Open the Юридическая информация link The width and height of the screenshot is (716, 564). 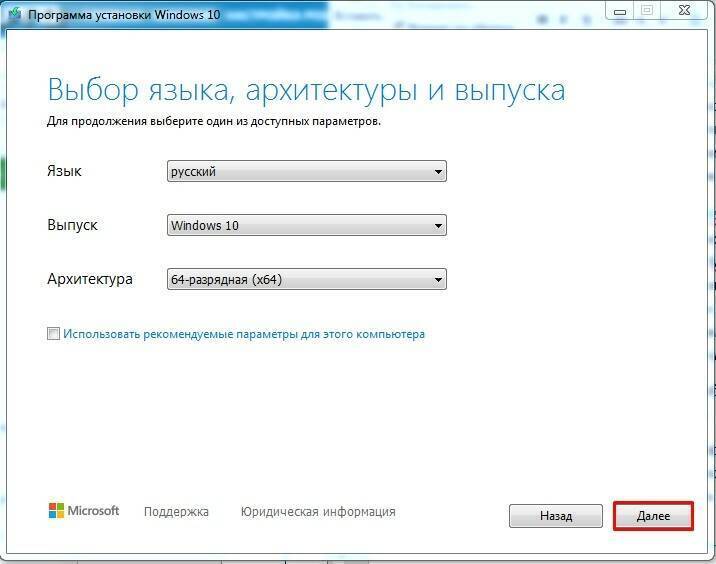pyautogui.click(x=318, y=512)
